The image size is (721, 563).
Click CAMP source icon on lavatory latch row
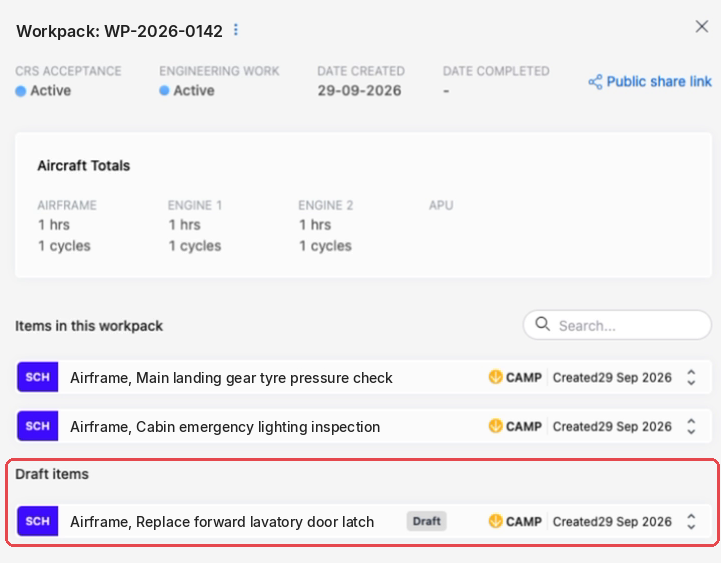495,521
